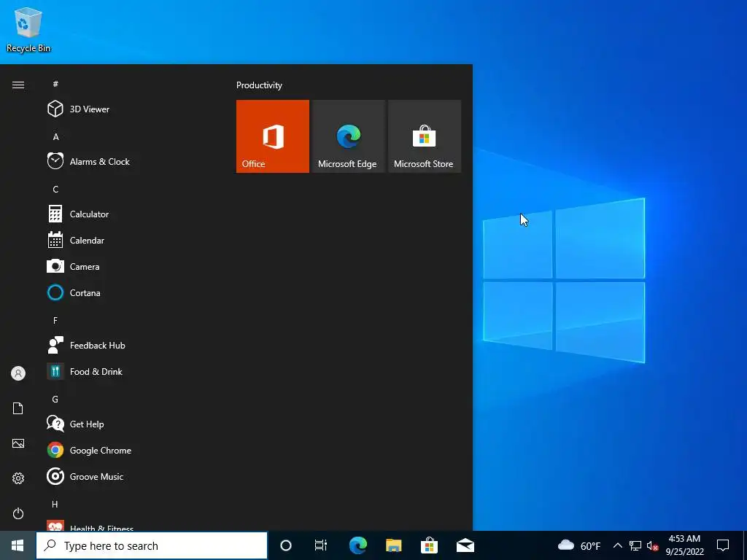This screenshot has width=747, height=560.
Task: Open the network status tray icon
Action: coord(635,545)
